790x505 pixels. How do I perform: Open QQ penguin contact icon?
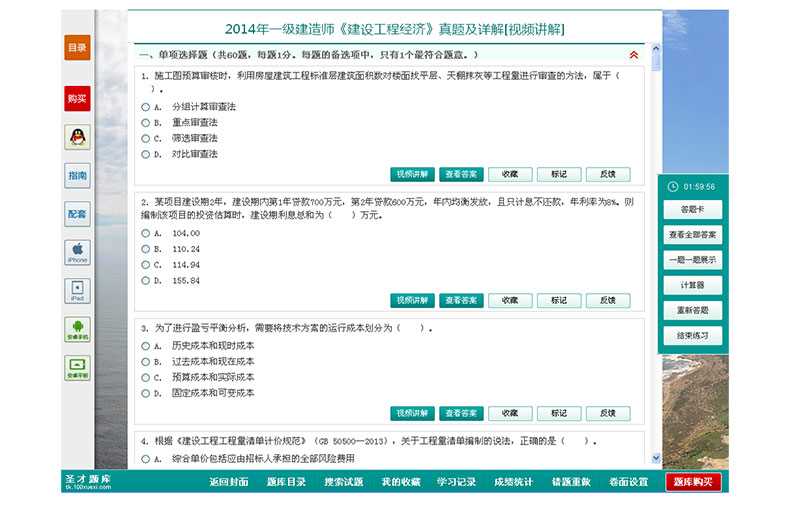coord(77,137)
